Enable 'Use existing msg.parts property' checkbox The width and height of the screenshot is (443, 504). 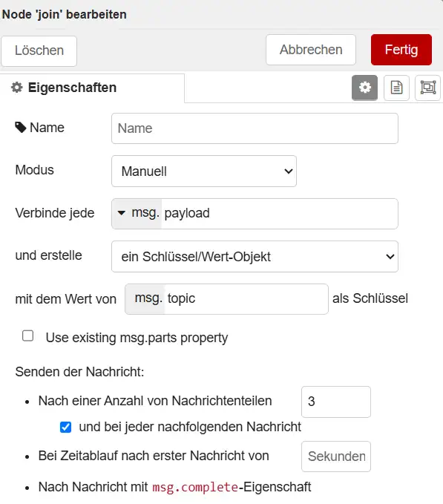coord(28,336)
